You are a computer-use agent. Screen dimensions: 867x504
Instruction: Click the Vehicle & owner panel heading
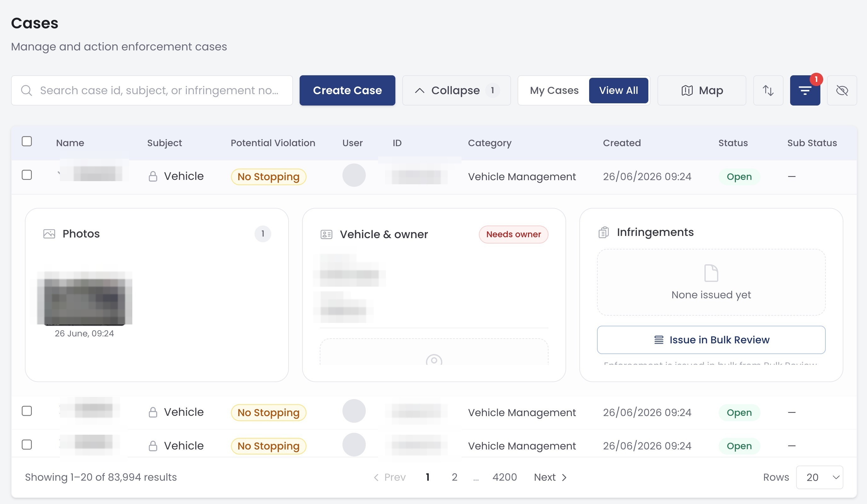(x=384, y=235)
